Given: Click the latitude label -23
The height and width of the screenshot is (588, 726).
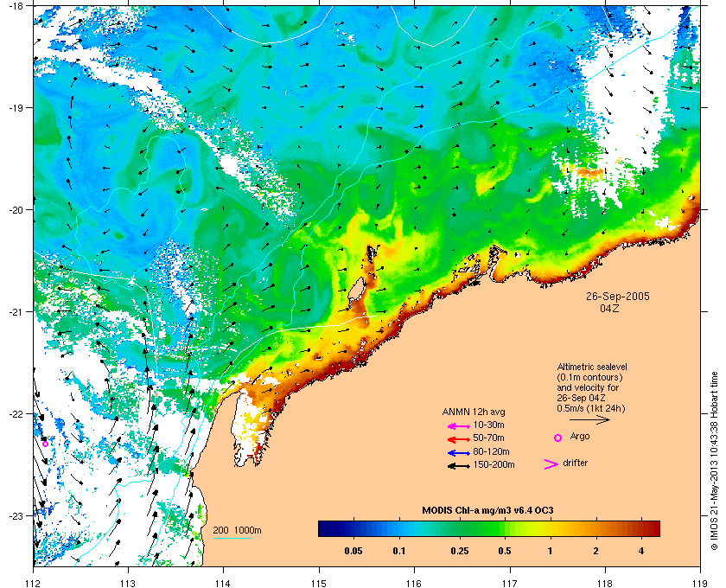Looking at the screenshot, I should click(x=16, y=515).
